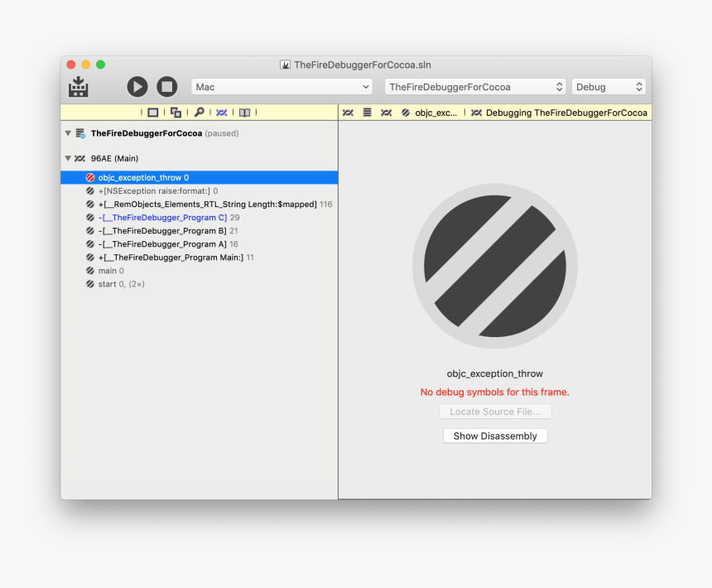Click the objc_exc... breadcrumb in the jump bar
This screenshot has height=588, width=712.
tap(436, 112)
